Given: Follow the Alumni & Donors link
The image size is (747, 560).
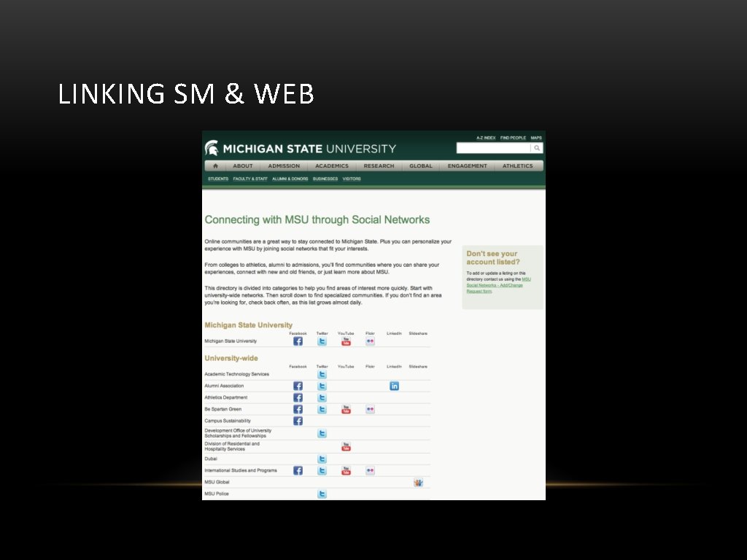Looking at the screenshot, I should point(290,179).
